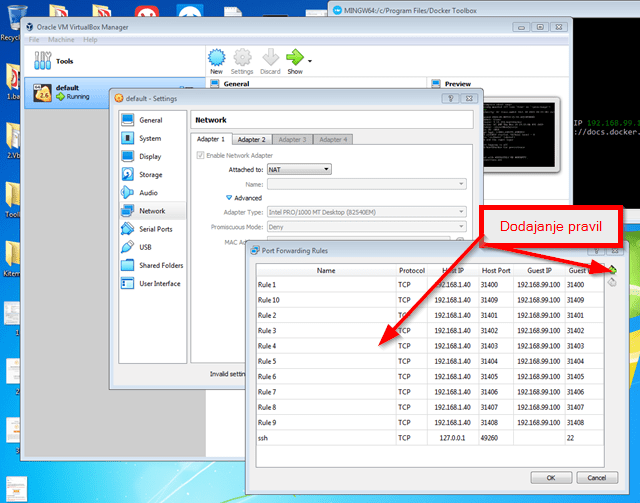640x503 pixels.
Task: Select the Rule 5 name cell
Action: (x=326, y=361)
